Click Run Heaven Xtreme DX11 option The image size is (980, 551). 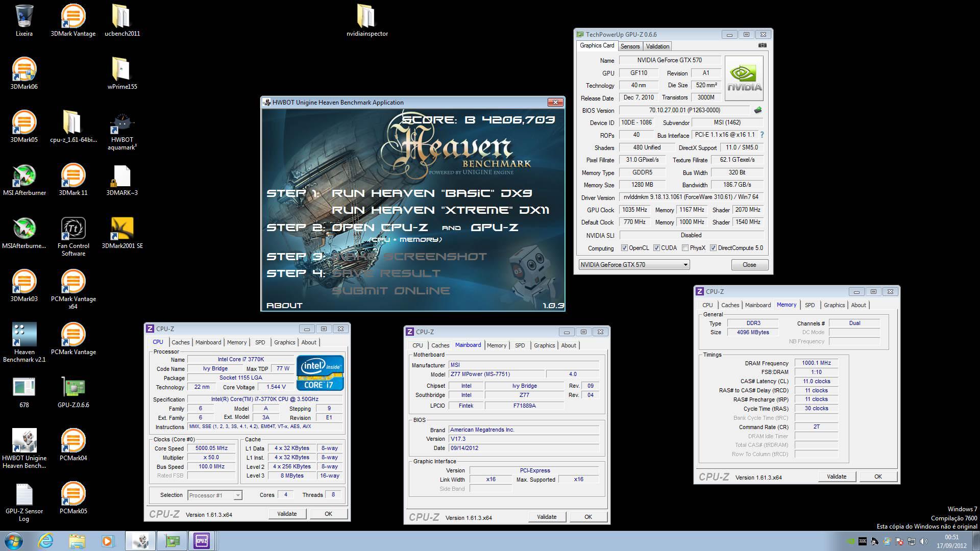click(x=440, y=210)
